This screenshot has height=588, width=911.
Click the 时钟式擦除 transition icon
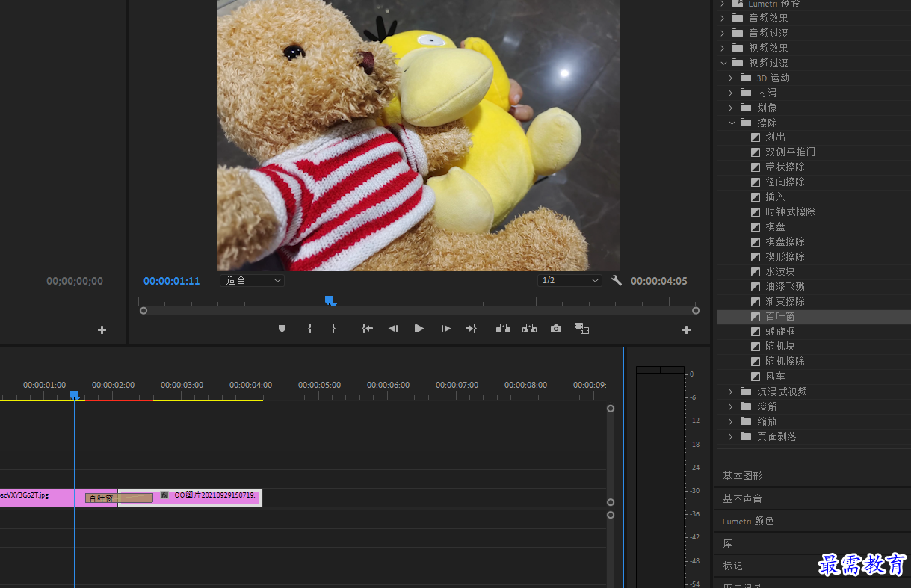(756, 212)
